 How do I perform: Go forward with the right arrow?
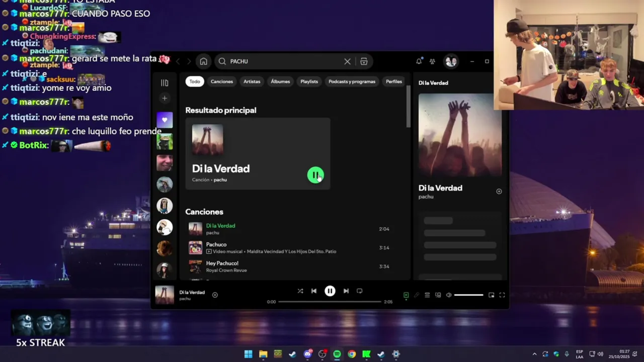coord(189,61)
